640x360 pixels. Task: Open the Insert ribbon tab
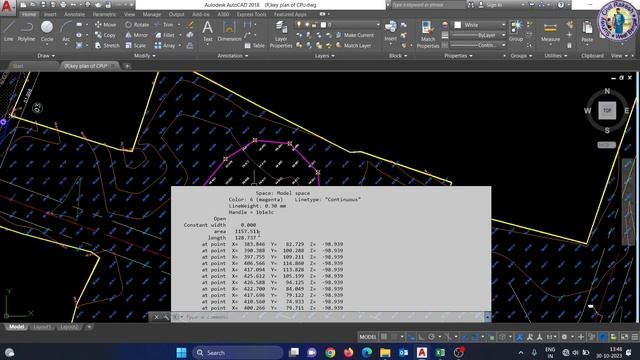point(50,14)
